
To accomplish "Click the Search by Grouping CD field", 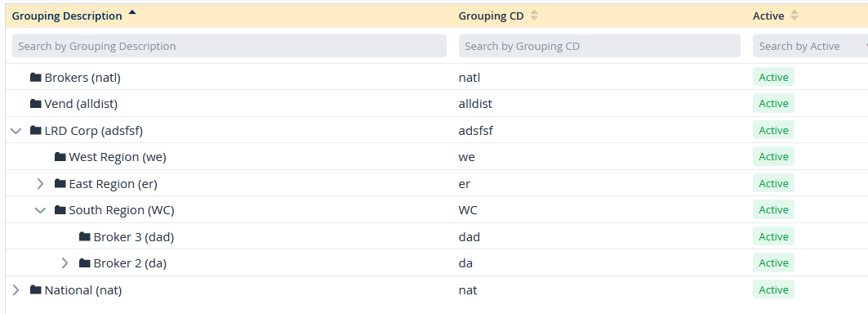I will (599, 46).
